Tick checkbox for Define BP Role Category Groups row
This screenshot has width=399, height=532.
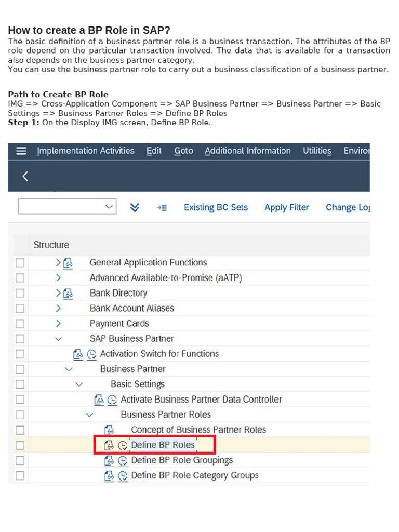coord(20,476)
